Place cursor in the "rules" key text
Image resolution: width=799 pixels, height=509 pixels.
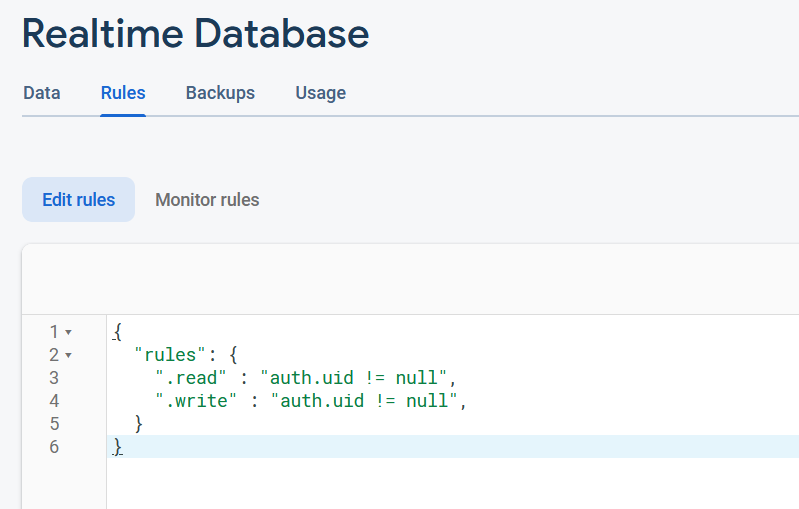coord(170,355)
